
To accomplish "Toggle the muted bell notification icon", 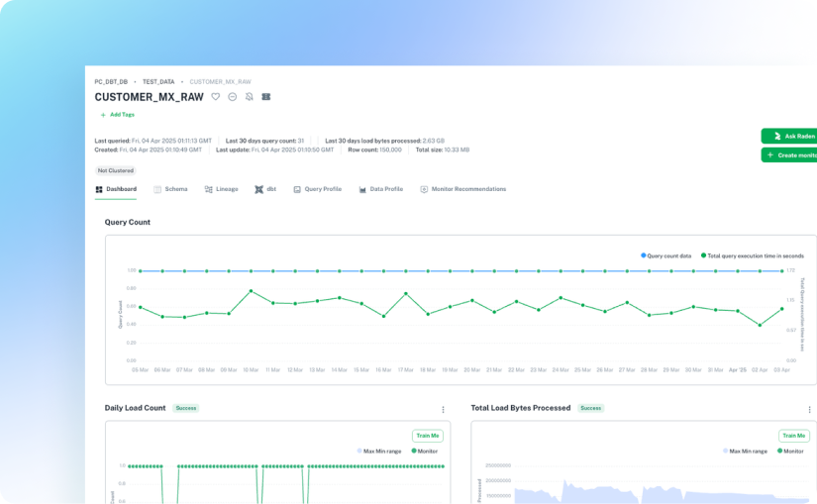I will 249,96.
